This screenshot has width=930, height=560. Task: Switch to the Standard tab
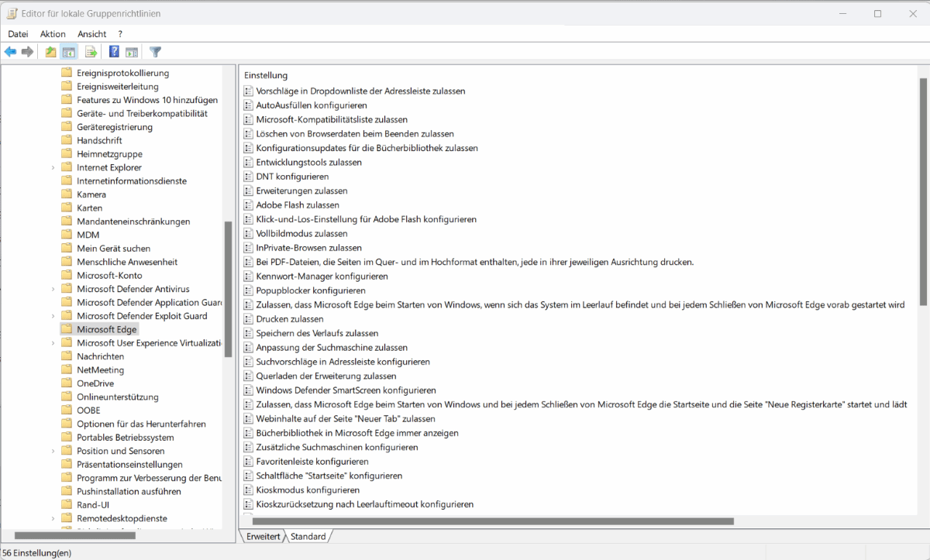coord(308,536)
